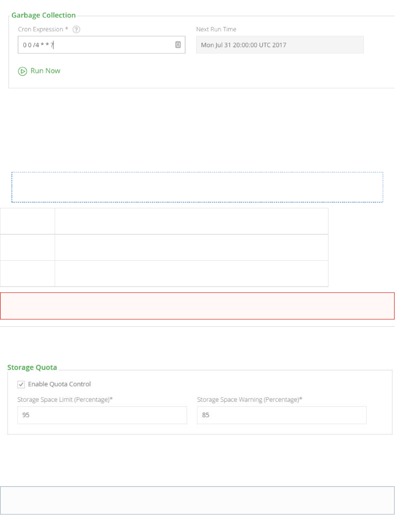Uncheck the Enable Quota Control checkbox

click(x=21, y=384)
